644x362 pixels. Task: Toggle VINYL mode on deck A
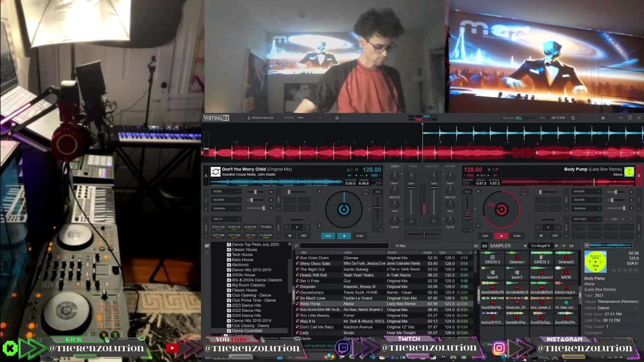pyautogui.click(x=366, y=191)
